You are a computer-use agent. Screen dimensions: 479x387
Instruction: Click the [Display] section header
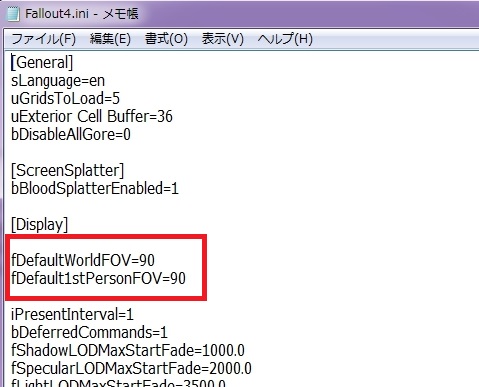(39, 225)
